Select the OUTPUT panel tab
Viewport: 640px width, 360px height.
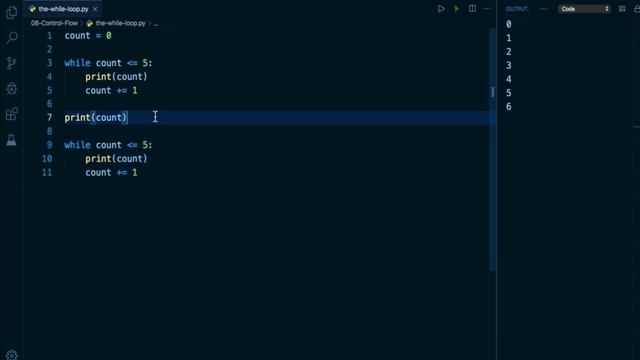[517, 9]
